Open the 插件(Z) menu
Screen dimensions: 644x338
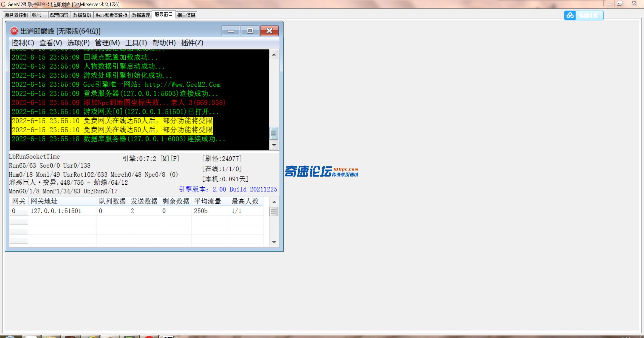pyautogui.click(x=192, y=43)
